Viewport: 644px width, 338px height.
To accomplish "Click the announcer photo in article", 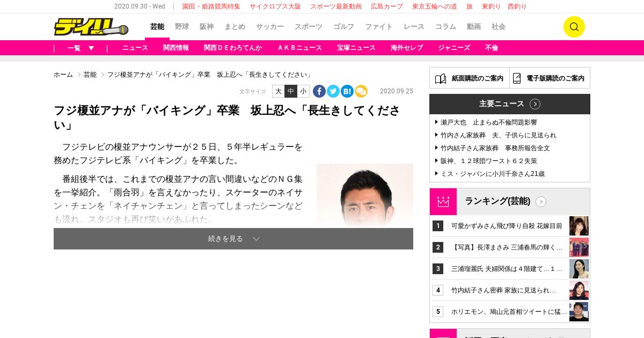I will click(365, 196).
